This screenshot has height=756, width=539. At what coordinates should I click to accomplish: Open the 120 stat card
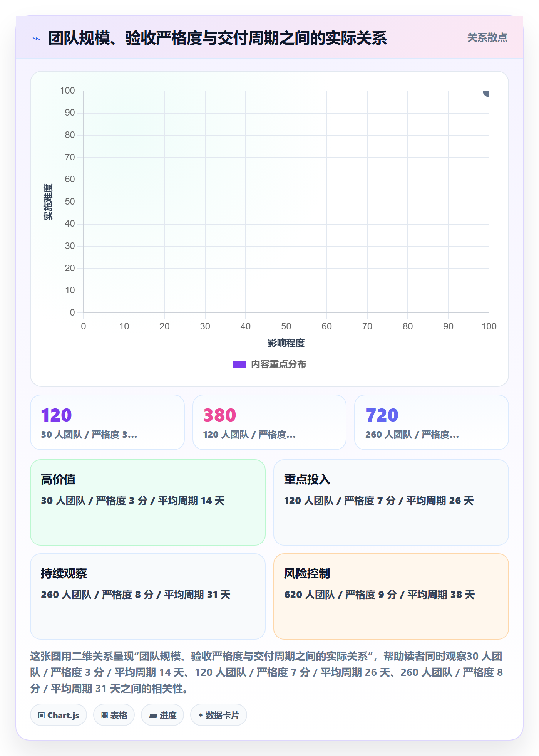(107, 422)
